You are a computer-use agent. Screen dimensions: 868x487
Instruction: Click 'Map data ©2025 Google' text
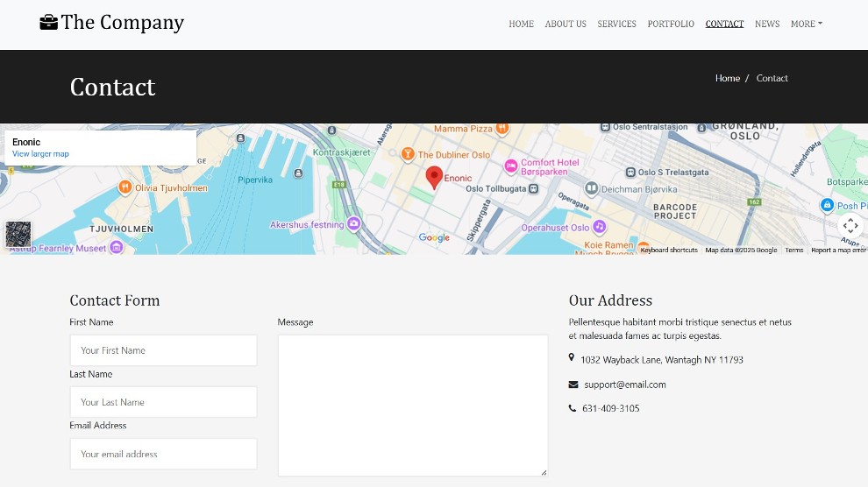click(x=741, y=250)
